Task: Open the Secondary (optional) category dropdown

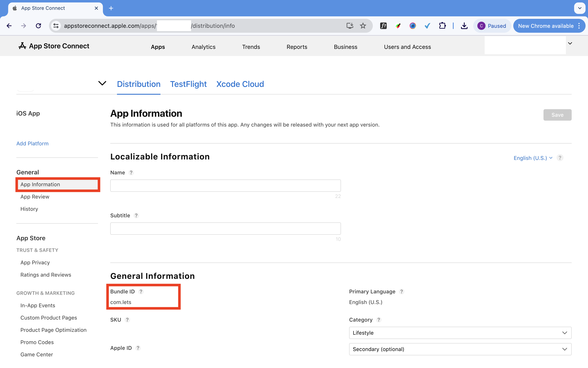Action: [460, 349]
